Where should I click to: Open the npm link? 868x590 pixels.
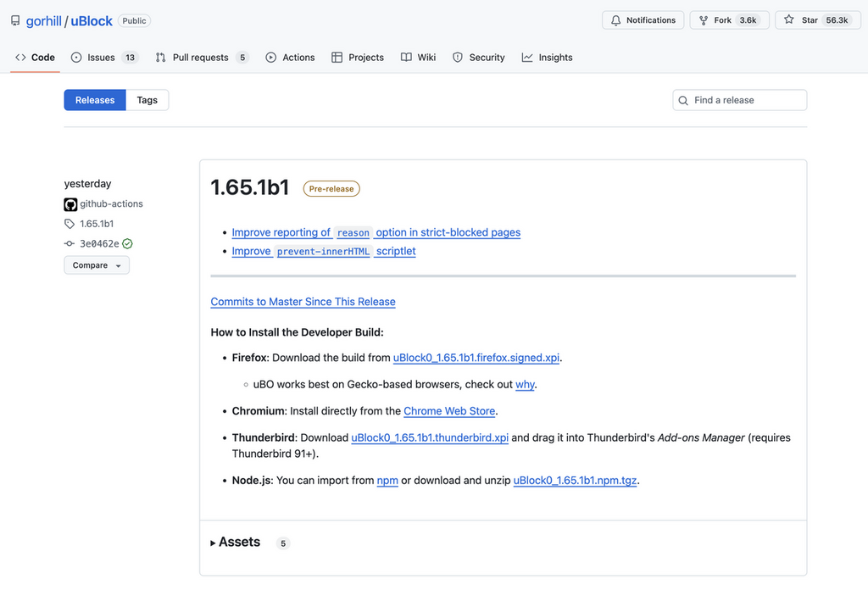click(x=387, y=480)
